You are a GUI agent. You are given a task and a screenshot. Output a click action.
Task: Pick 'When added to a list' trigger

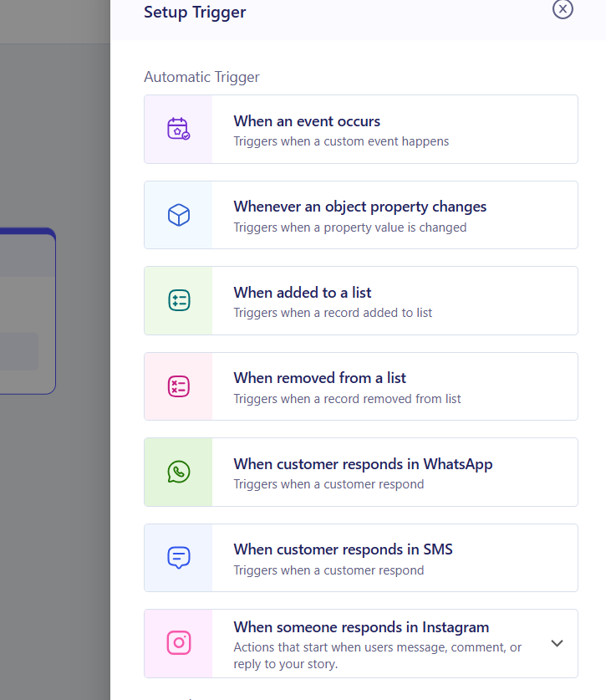361,300
